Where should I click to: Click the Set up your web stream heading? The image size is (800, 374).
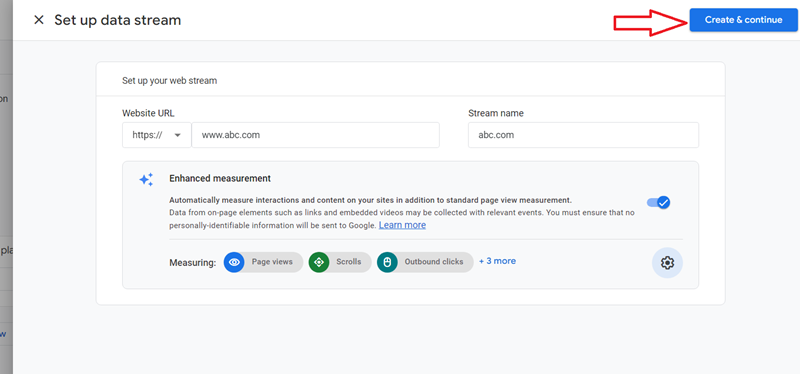tap(169, 81)
